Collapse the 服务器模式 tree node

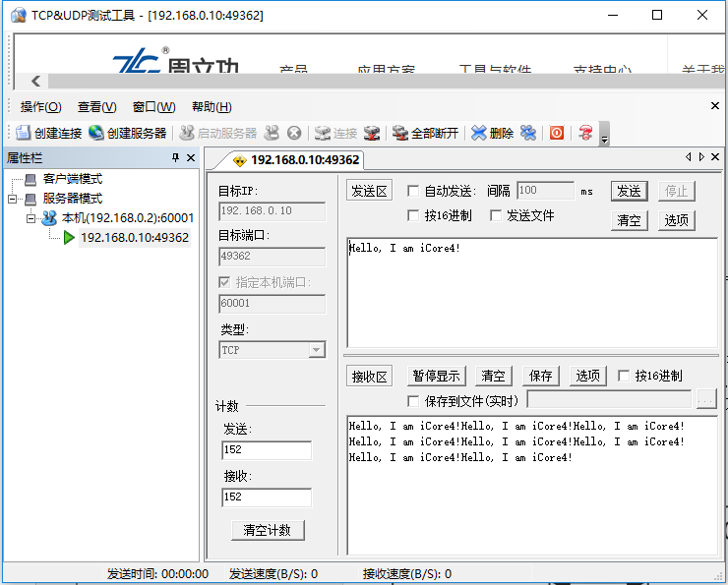click(x=14, y=199)
